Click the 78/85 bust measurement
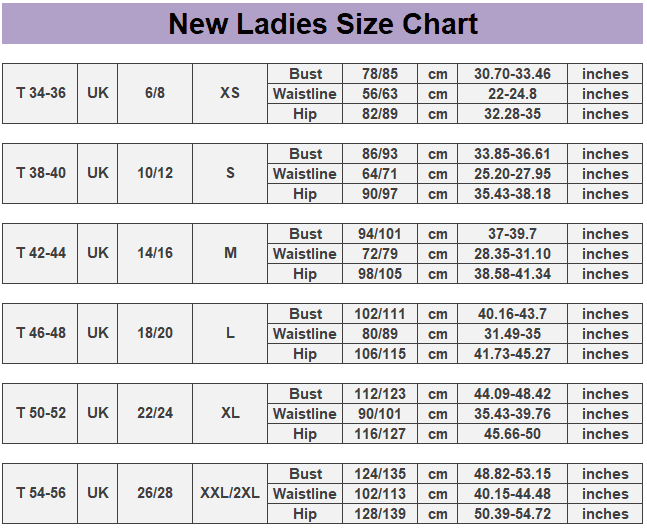Viewport: 647px width, 528px height. (x=380, y=74)
